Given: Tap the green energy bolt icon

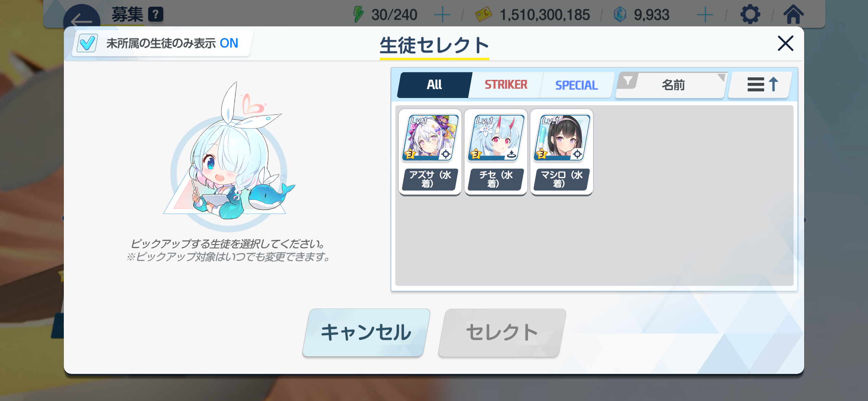Looking at the screenshot, I should click(358, 14).
